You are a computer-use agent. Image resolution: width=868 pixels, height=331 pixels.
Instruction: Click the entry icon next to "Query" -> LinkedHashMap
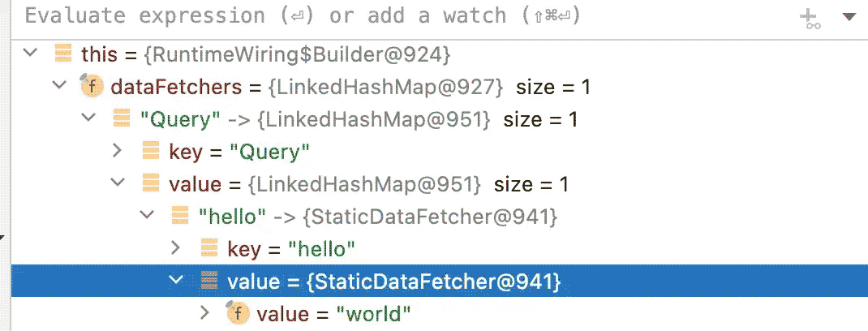point(121,118)
